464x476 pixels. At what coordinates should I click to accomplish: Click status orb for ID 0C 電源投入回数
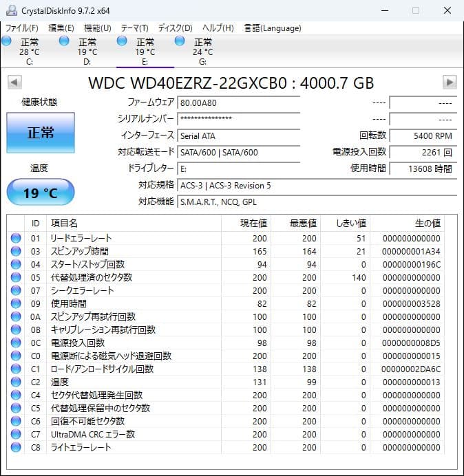pos(16,343)
